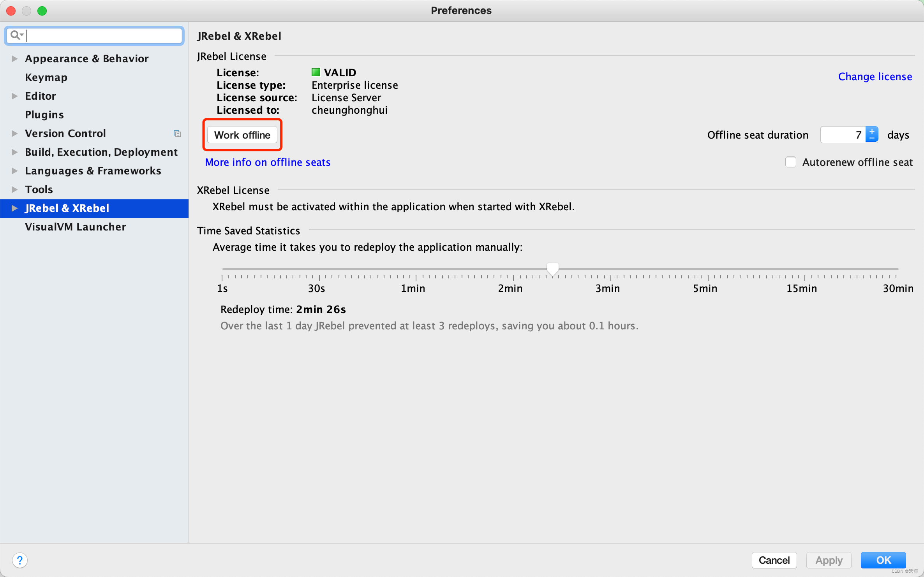Click the Apply button

pos(829,560)
